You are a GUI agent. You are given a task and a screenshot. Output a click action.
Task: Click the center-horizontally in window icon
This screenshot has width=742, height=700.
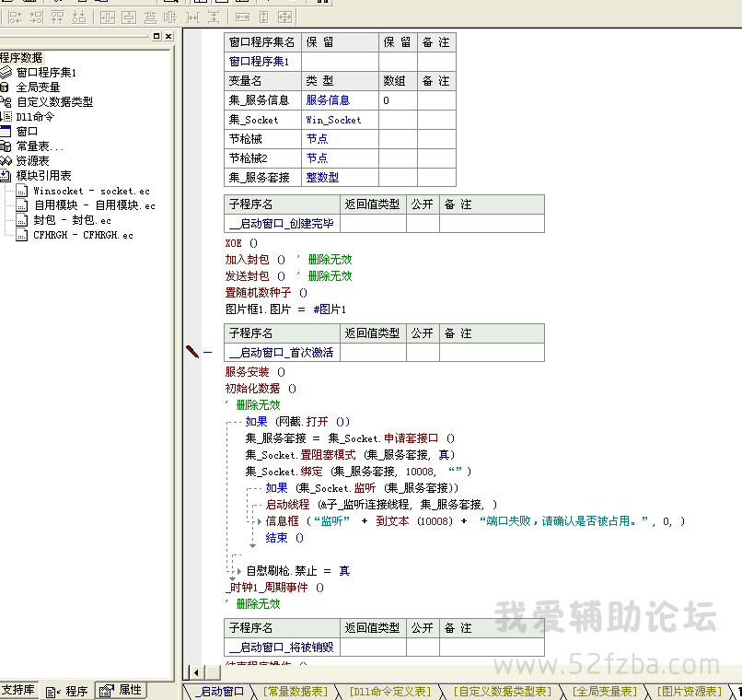[x=108, y=17]
